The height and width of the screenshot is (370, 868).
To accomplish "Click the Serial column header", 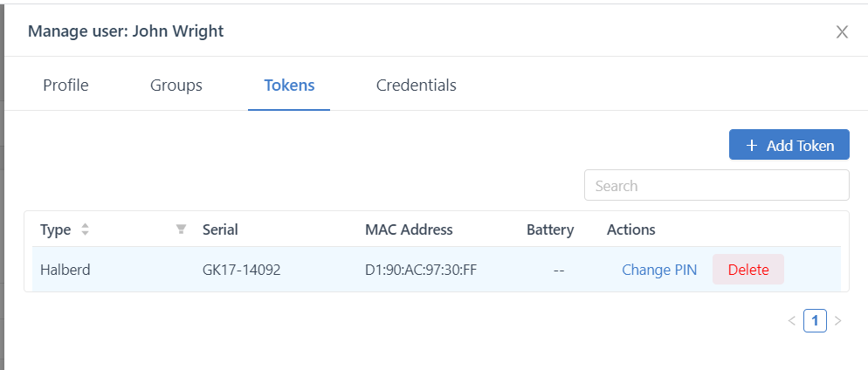I will [220, 230].
